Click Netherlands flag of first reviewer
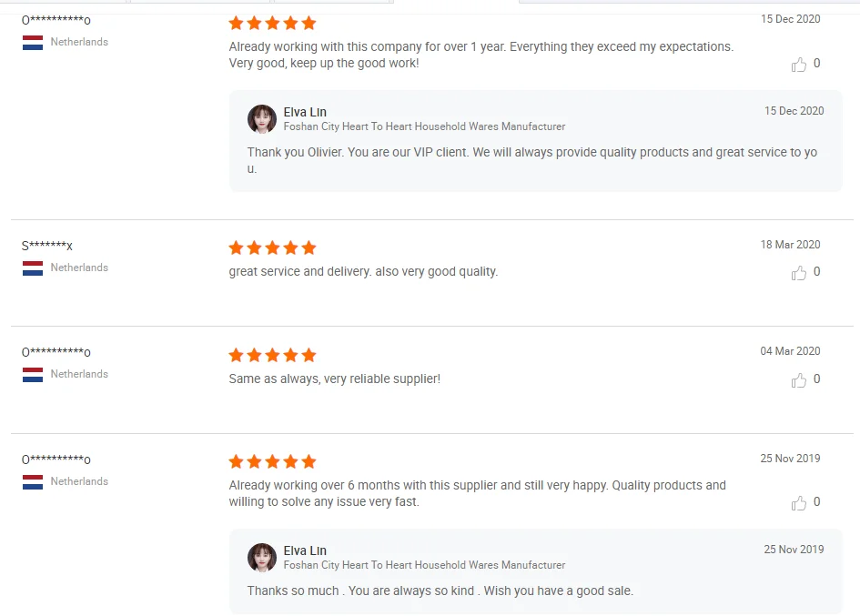This screenshot has width=860, height=616. pos(33,43)
